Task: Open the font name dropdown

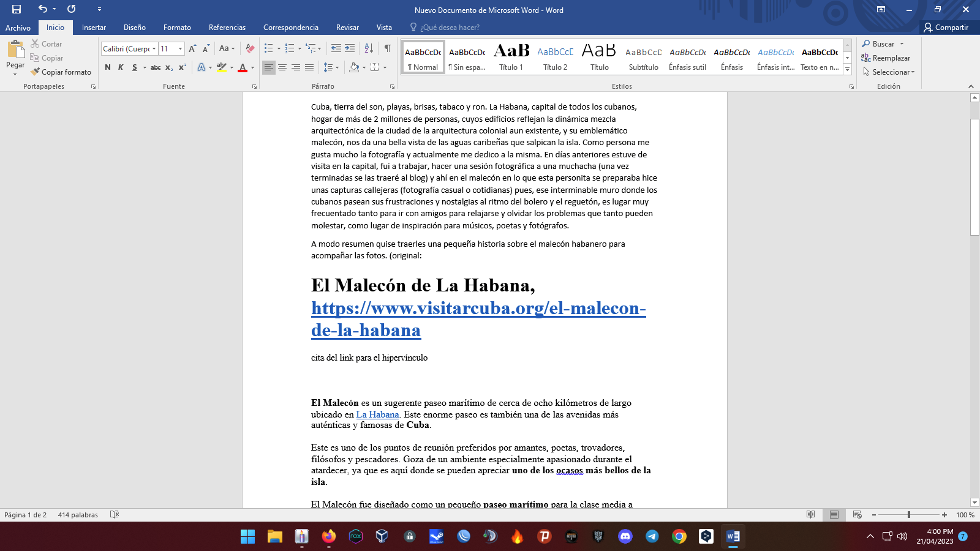Action: pyautogui.click(x=154, y=49)
